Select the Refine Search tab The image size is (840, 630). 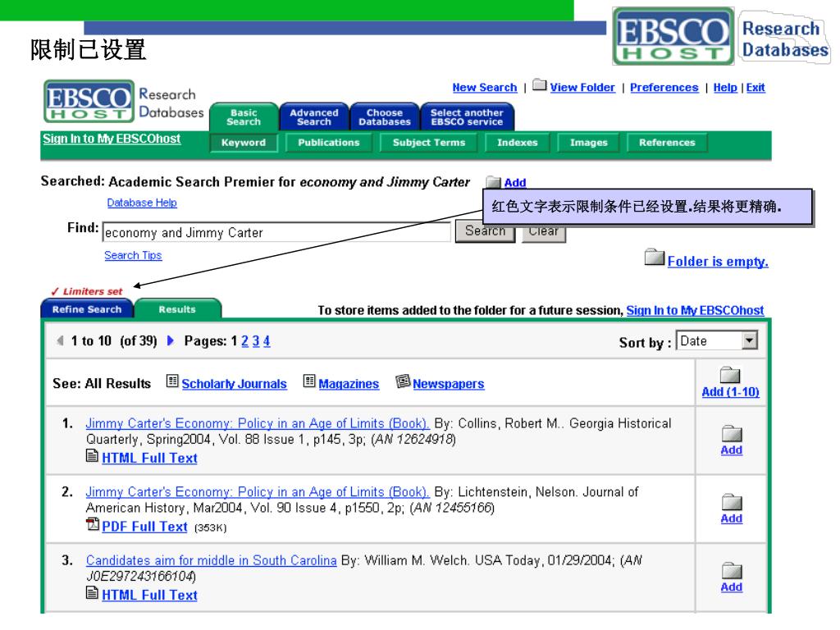tap(87, 309)
